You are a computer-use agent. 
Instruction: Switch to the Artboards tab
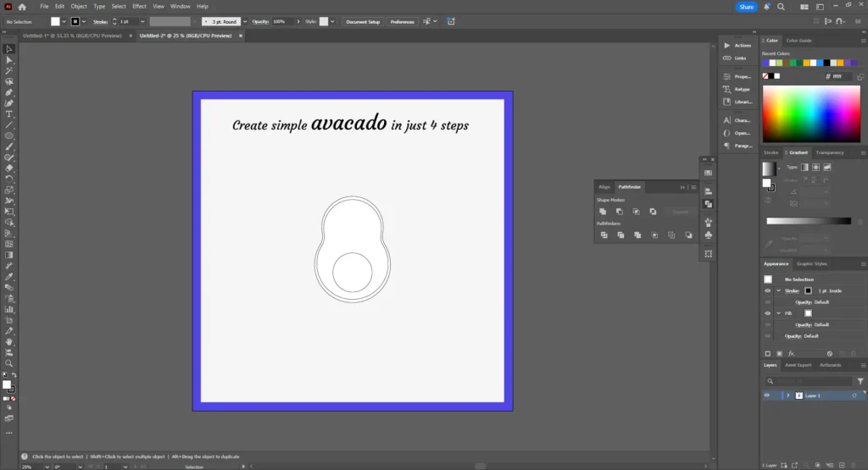(830, 365)
